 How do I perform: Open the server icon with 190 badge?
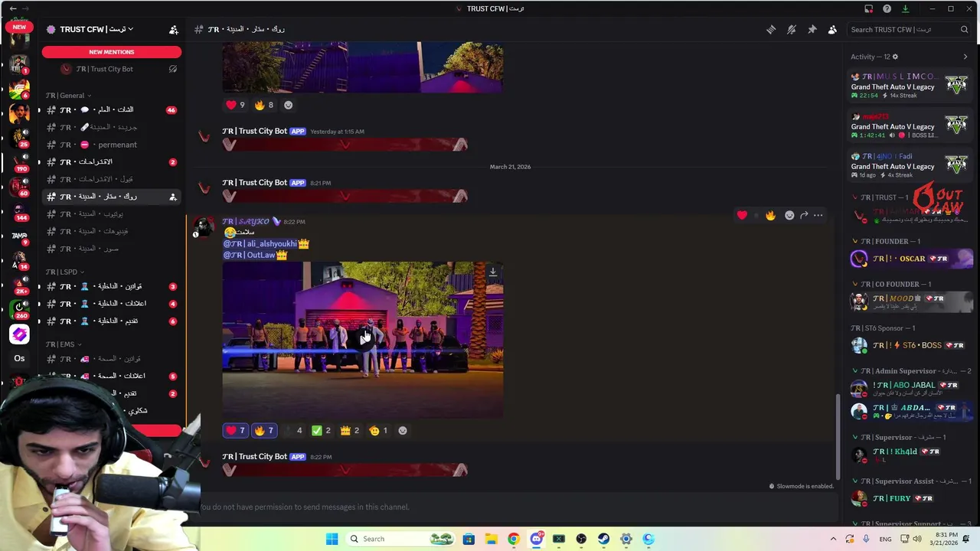point(19,162)
